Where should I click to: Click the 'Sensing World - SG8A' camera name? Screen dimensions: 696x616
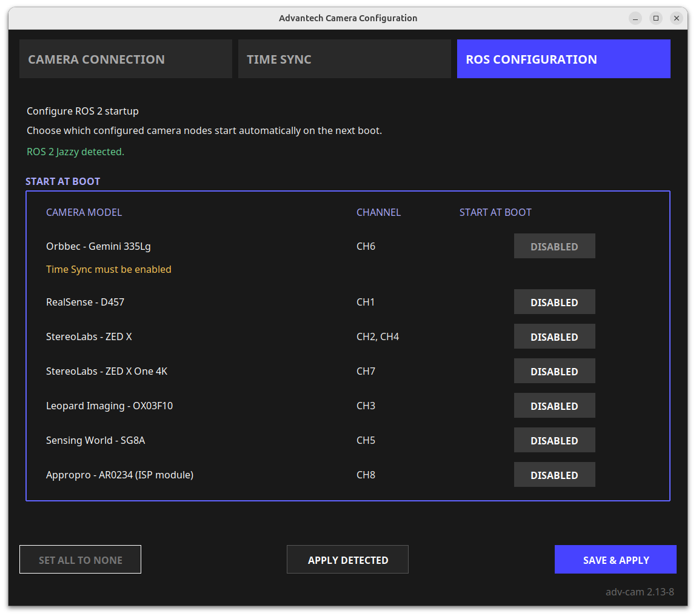tap(95, 441)
